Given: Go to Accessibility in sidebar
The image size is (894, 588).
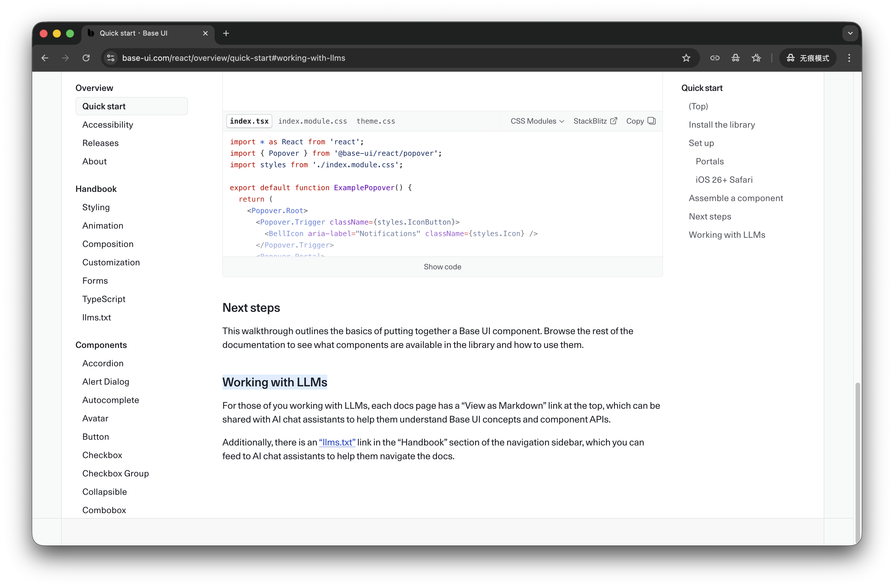Looking at the screenshot, I should click(107, 125).
